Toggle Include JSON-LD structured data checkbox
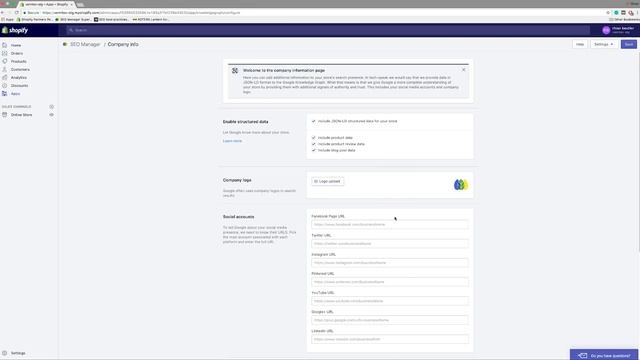Viewport: 640px width, 360px height. click(x=313, y=121)
